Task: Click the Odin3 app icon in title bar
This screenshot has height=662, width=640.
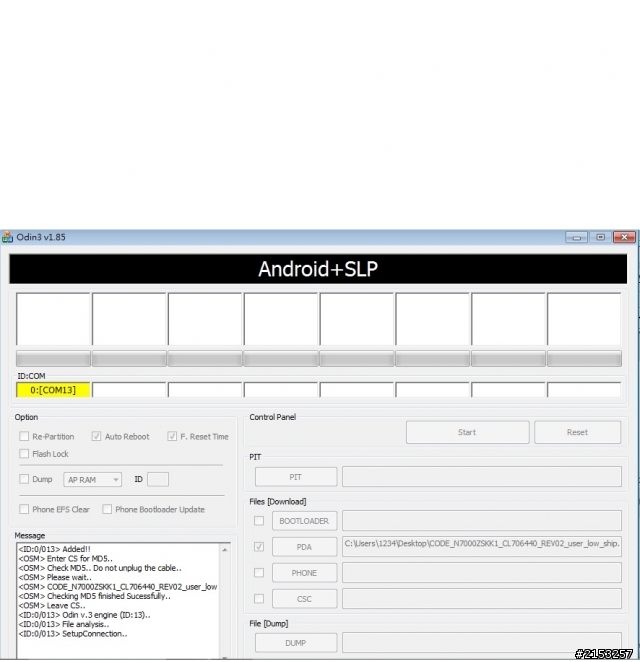Action: tap(7, 237)
